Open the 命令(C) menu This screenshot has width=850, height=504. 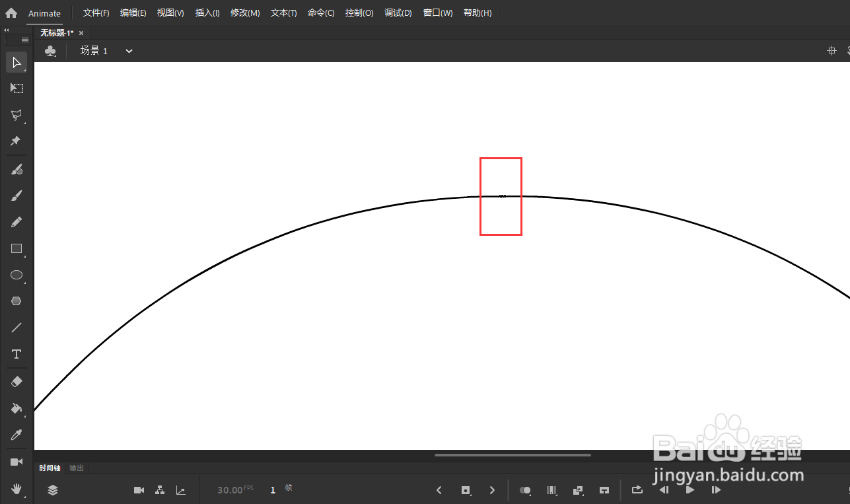(x=321, y=13)
